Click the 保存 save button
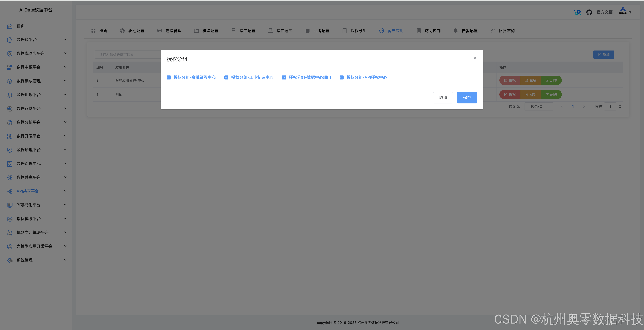Image resolution: width=644 pixels, height=330 pixels. pyautogui.click(x=467, y=98)
